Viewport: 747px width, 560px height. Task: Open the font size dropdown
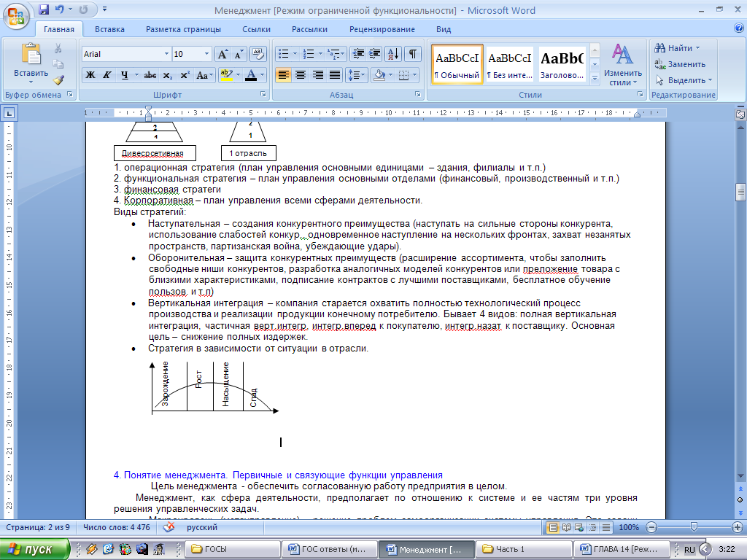206,54
